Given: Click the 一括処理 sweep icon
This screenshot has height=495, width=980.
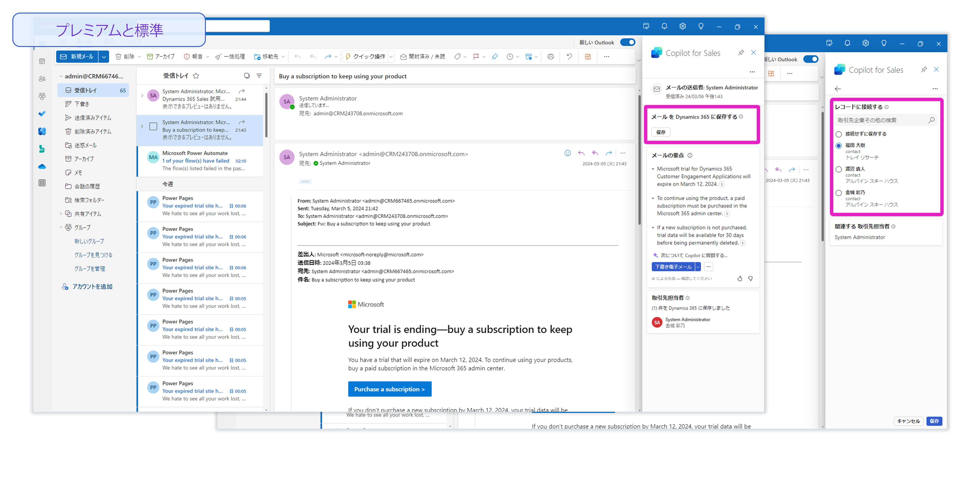Looking at the screenshot, I should pos(218,56).
